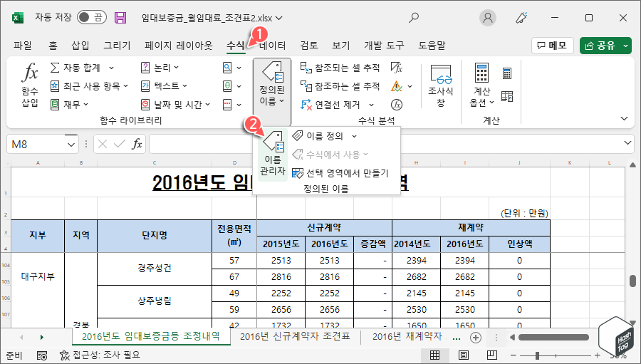The height and width of the screenshot is (364, 641).
Task: Open the Home (홈) tab
Action: point(53,46)
